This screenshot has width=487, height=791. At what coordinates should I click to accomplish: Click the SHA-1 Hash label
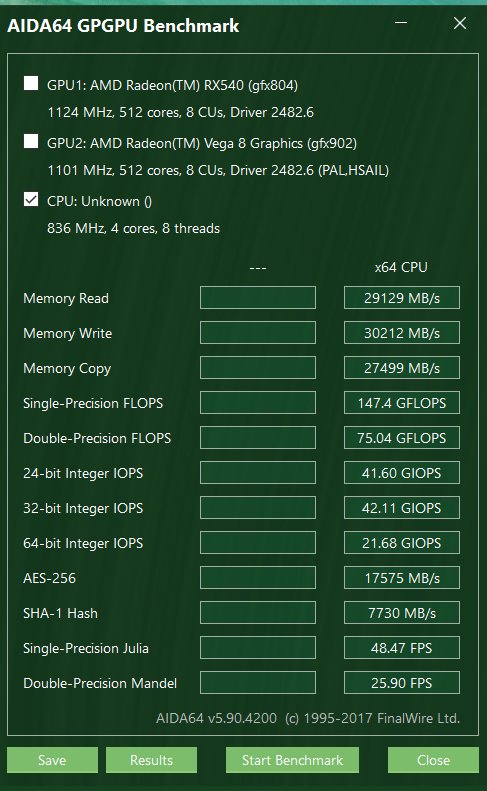click(x=61, y=613)
